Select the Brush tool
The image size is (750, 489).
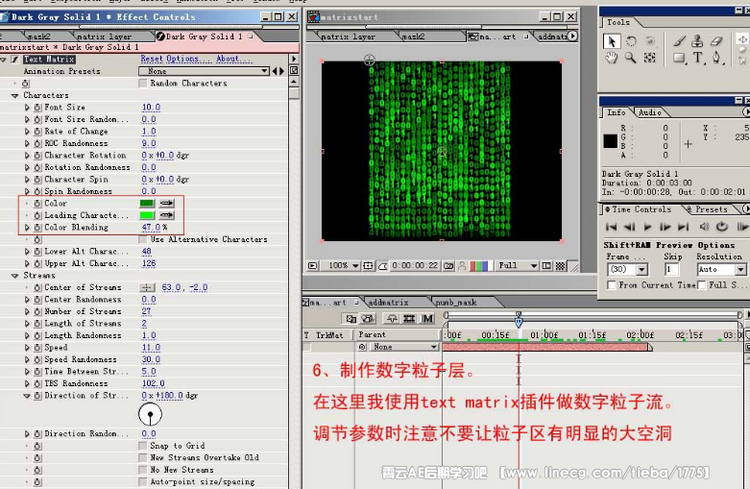point(679,41)
